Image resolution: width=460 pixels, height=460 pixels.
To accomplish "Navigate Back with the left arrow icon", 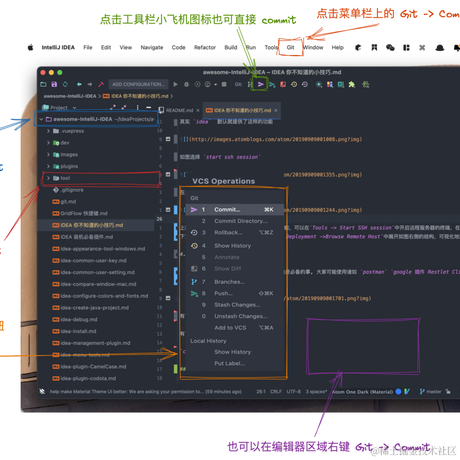I will 79,84.
